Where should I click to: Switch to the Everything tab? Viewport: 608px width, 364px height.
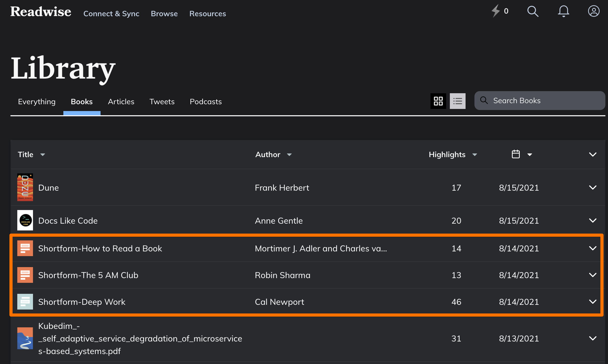point(37,102)
